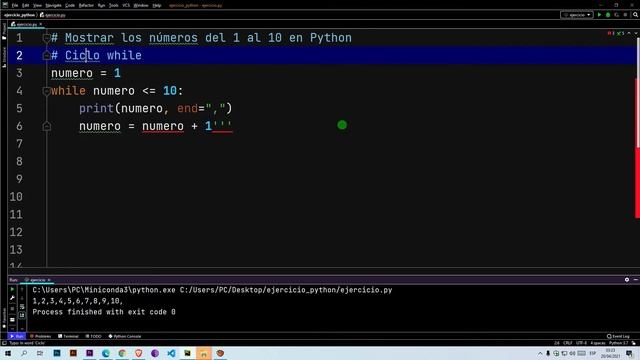Click the UTF-8 encoding status bar entry
640x360 pixels.
coord(581,343)
